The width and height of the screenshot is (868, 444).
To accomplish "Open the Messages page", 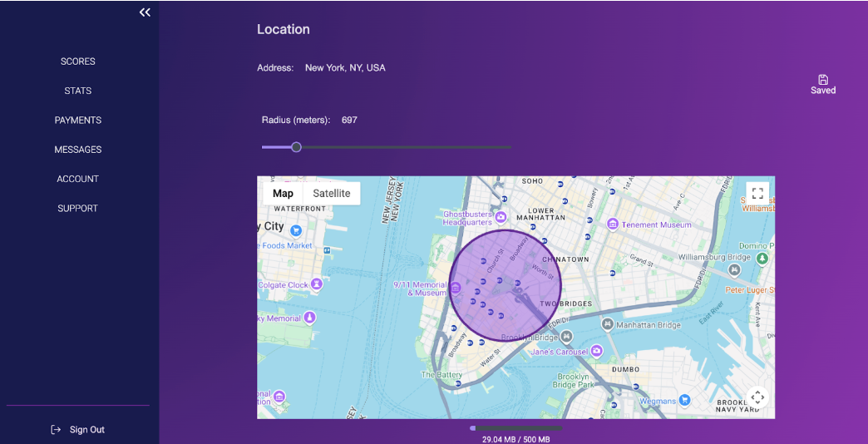I will point(78,150).
